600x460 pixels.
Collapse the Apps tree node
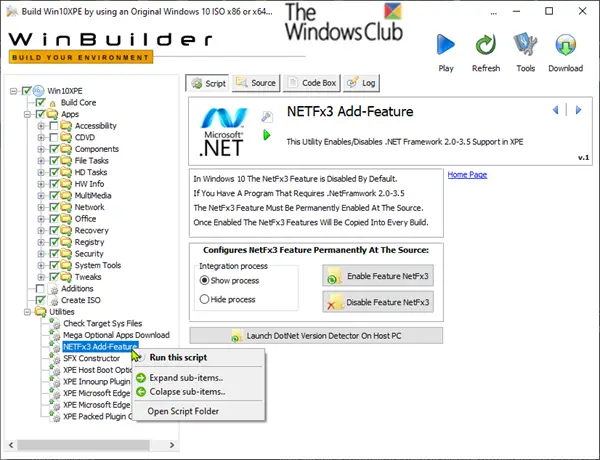click(27, 114)
